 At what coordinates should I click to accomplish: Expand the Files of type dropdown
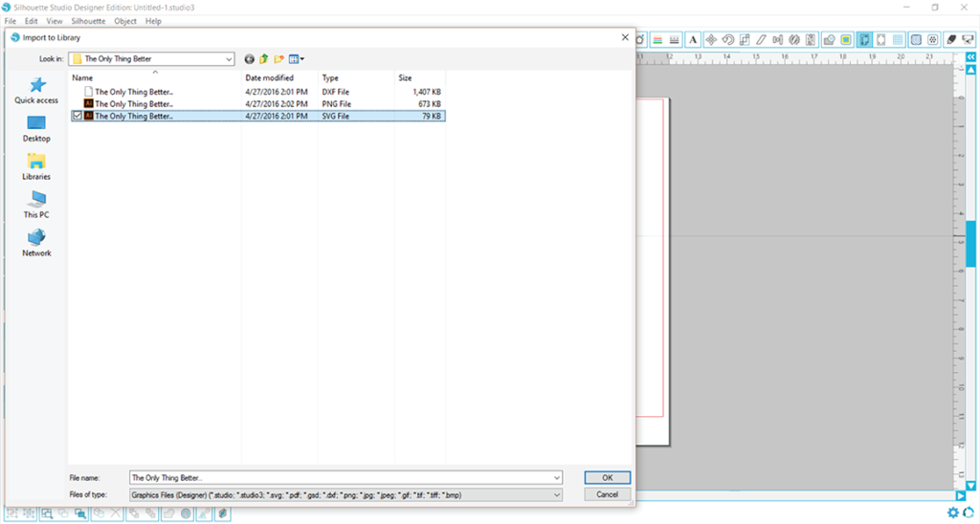point(556,494)
